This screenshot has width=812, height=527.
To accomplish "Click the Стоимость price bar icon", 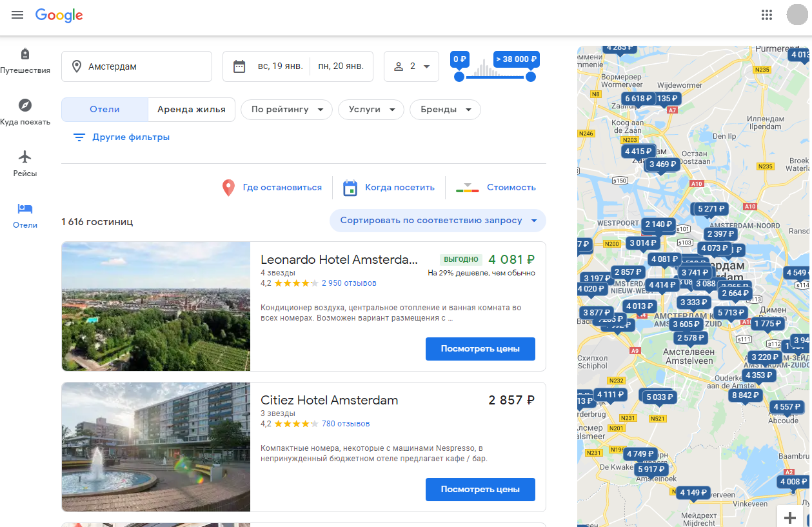I will point(468,188).
